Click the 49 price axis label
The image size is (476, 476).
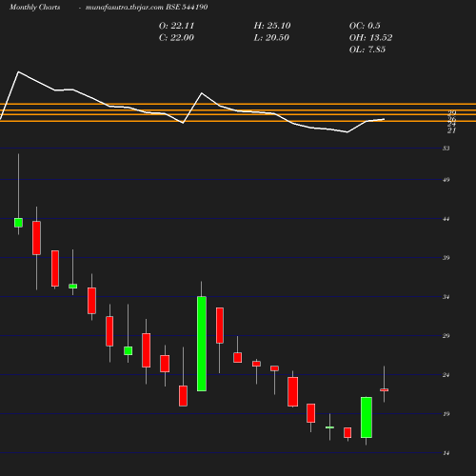tap(446, 180)
